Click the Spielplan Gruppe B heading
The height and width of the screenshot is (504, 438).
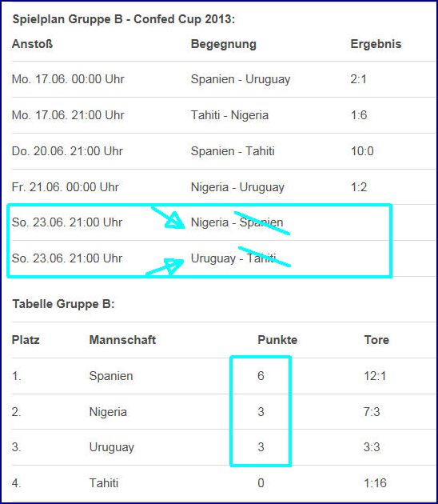tap(124, 19)
